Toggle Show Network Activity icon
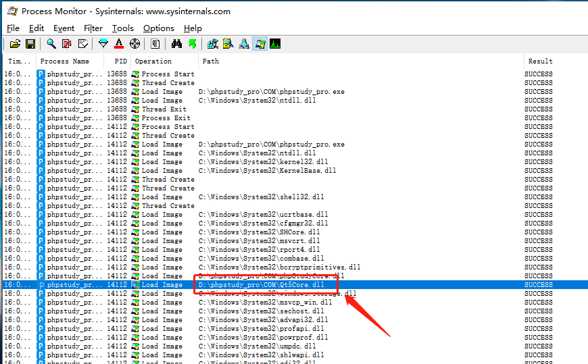 tap(244, 45)
